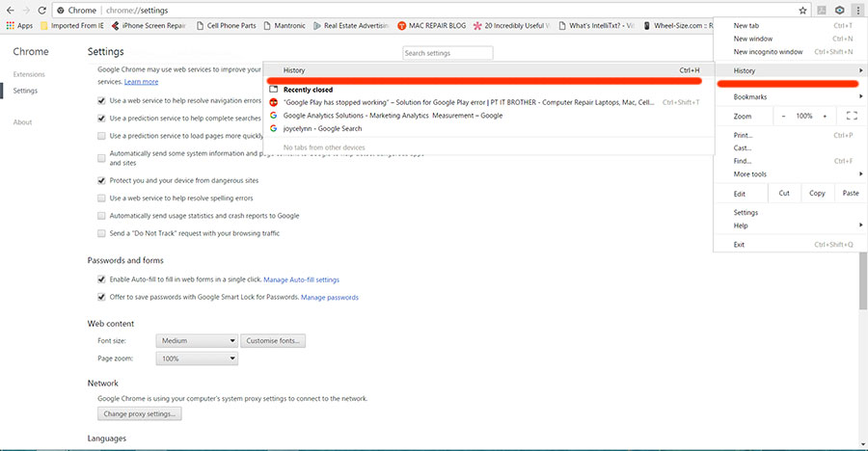Screen dimensions: 868x451
Task: Open Manage Auto-fill settings link
Action: click(301, 279)
